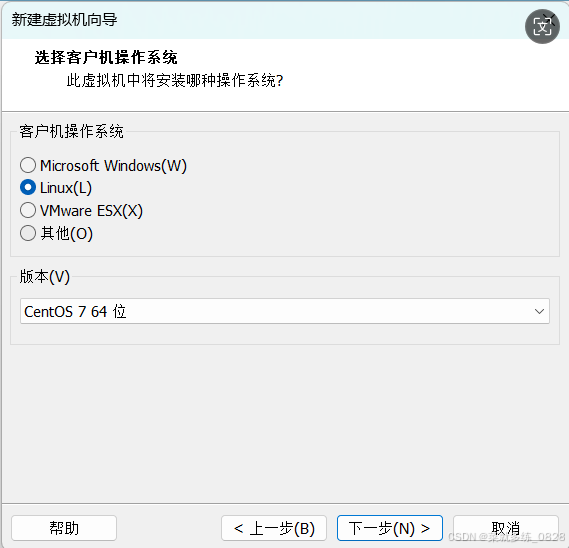Screen dimensions: 569x548
Task: Select the Linux(L) radio button
Action: coord(28,188)
